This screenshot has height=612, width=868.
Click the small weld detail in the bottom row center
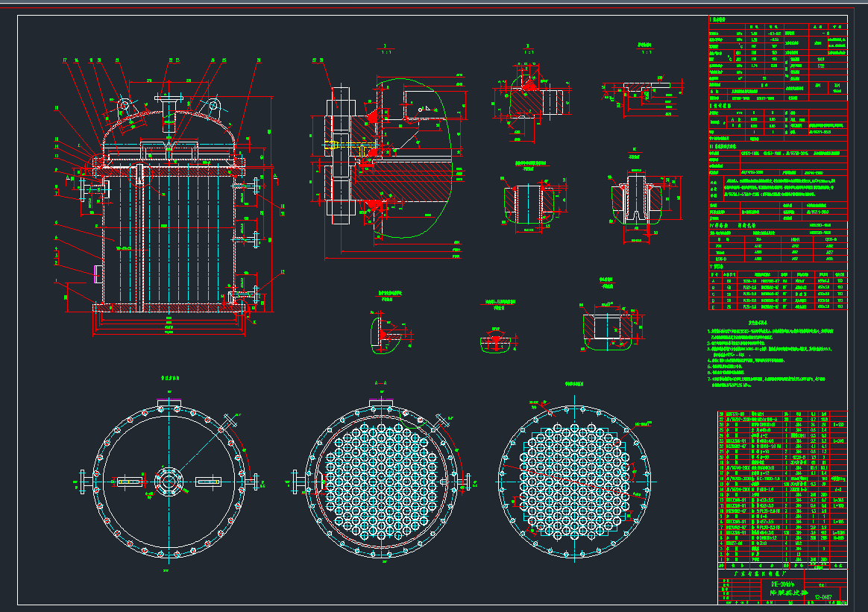tap(494, 341)
